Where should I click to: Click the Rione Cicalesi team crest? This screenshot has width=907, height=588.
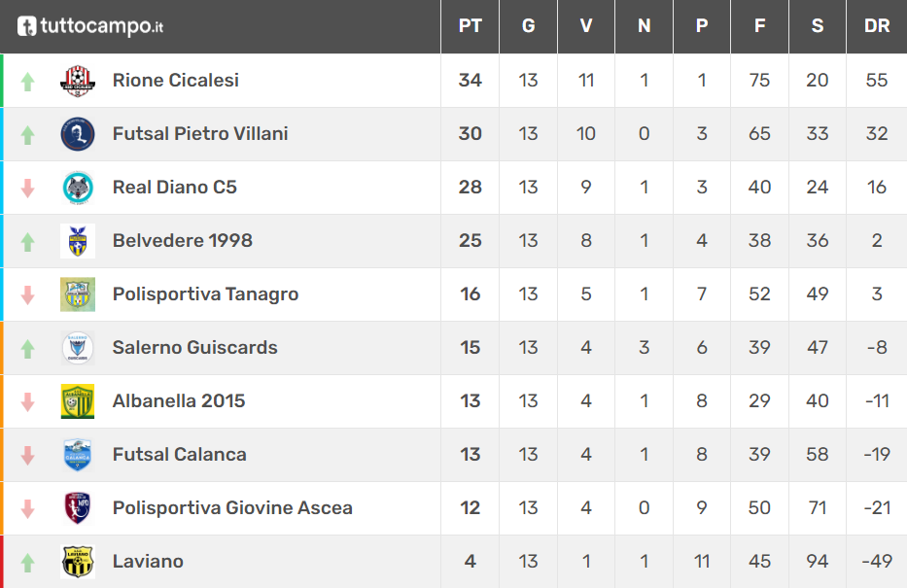(x=78, y=81)
